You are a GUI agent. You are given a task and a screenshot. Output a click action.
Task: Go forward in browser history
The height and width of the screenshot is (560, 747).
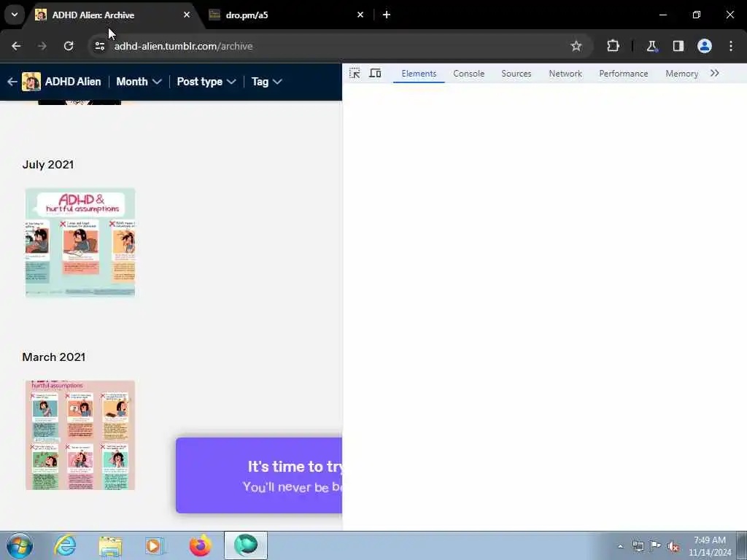coord(42,46)
